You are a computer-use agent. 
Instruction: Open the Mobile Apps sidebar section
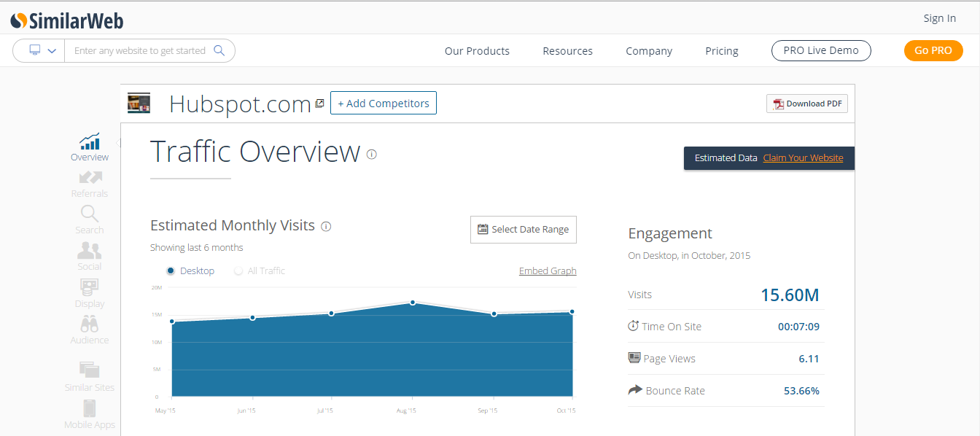tap(90, 414)
